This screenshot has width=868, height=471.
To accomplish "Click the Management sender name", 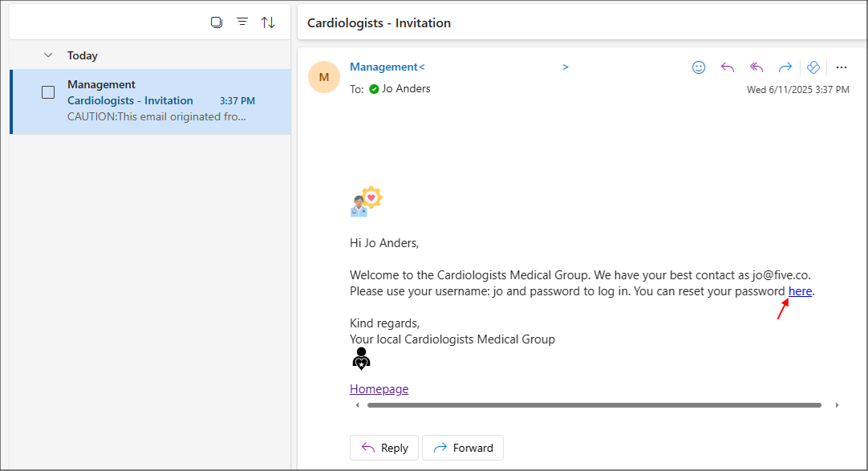I will [383, 67].
